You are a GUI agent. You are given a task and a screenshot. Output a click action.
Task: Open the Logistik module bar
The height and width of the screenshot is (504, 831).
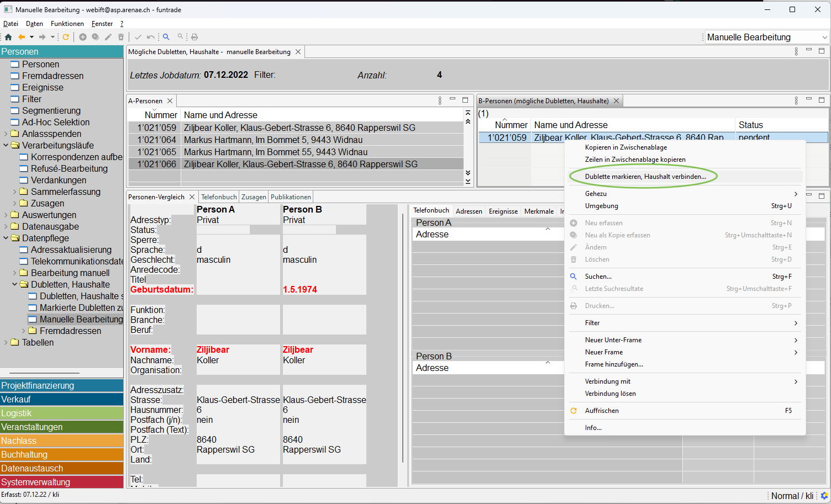[x=61, y=413]
